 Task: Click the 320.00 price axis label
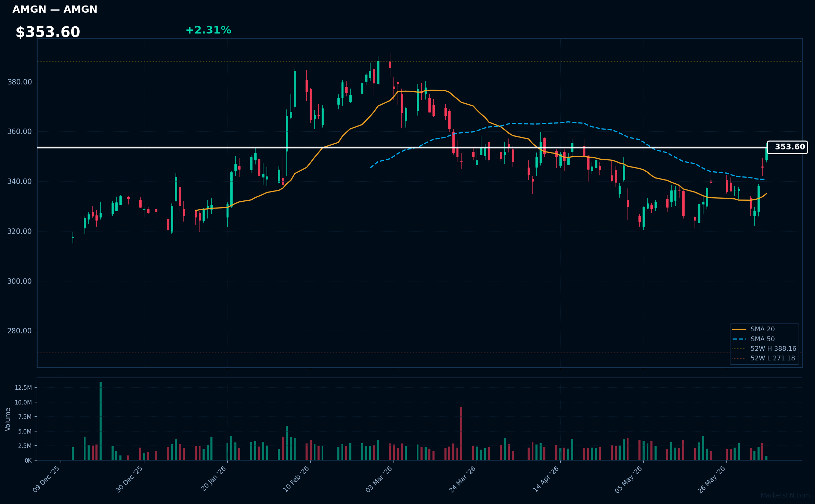(x=20, y=231)
